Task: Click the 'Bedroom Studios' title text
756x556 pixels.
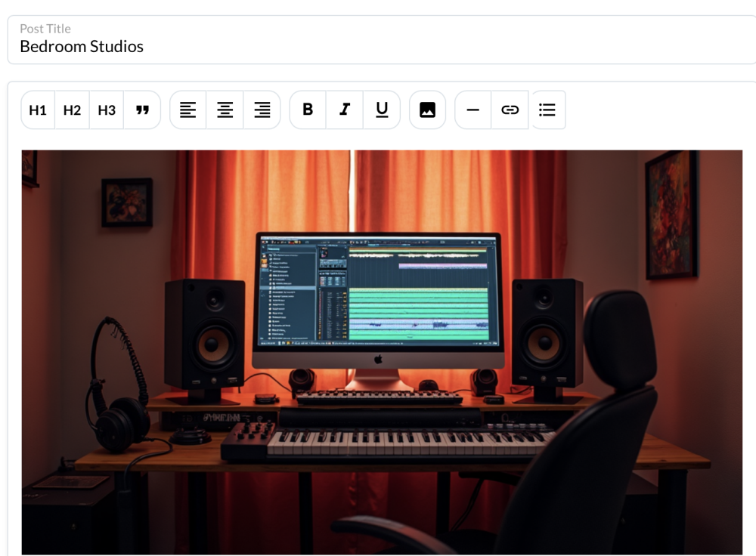Action: pos(82,47)
